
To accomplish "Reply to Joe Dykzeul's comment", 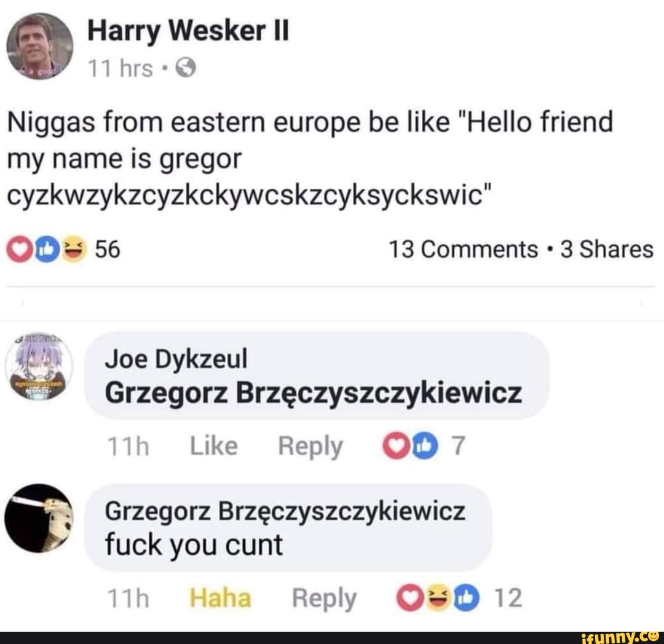I will tap(310, 447).
